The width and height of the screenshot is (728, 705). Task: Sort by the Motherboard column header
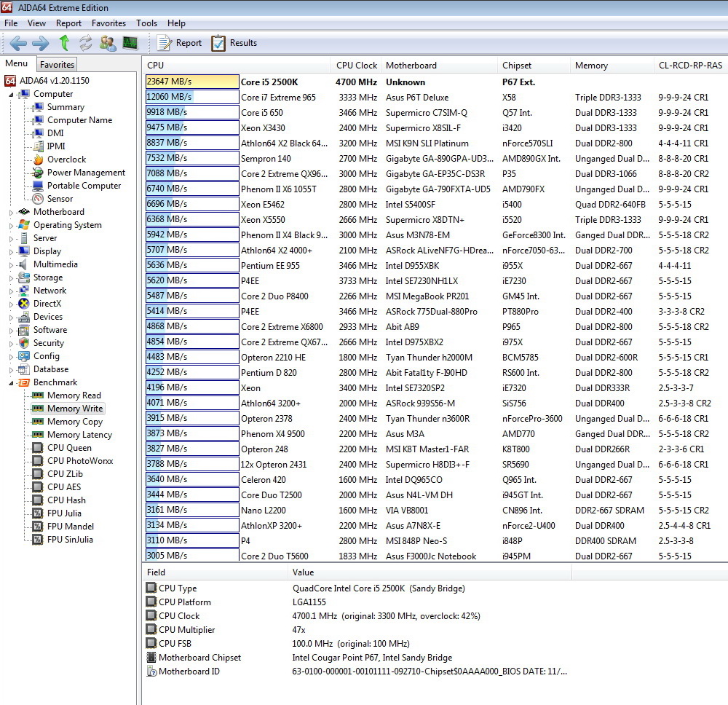(x=439, y=66)
